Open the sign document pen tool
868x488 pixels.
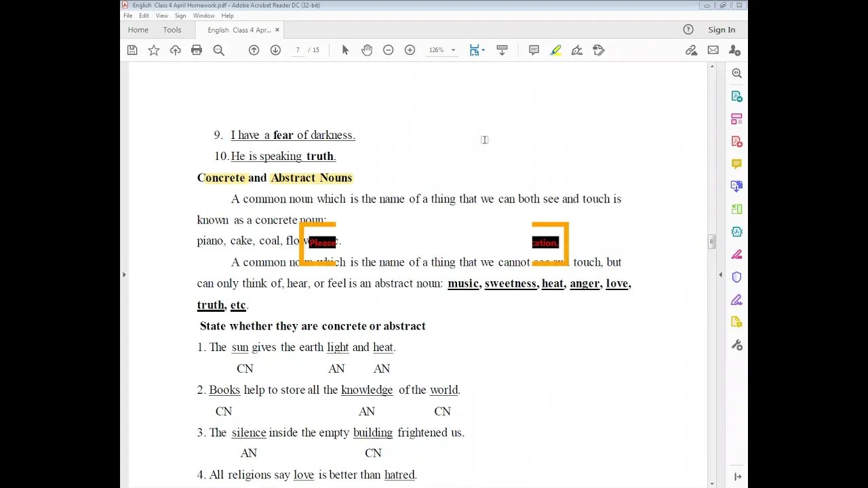point(577,50)
